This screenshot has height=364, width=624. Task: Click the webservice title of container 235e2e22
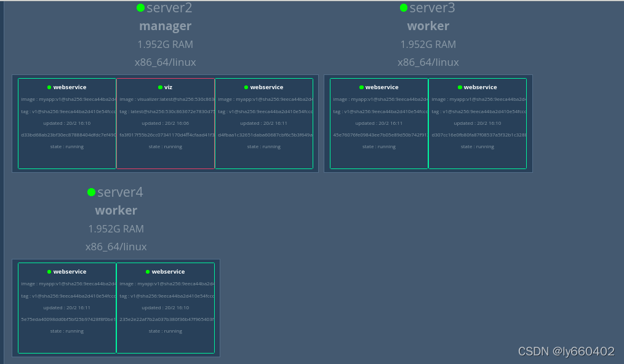click(x=168, y=272)
